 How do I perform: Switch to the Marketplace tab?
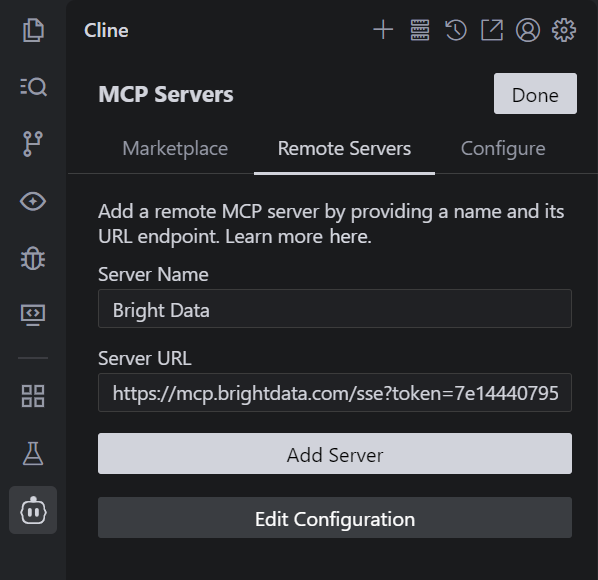[x=175, y=149]
